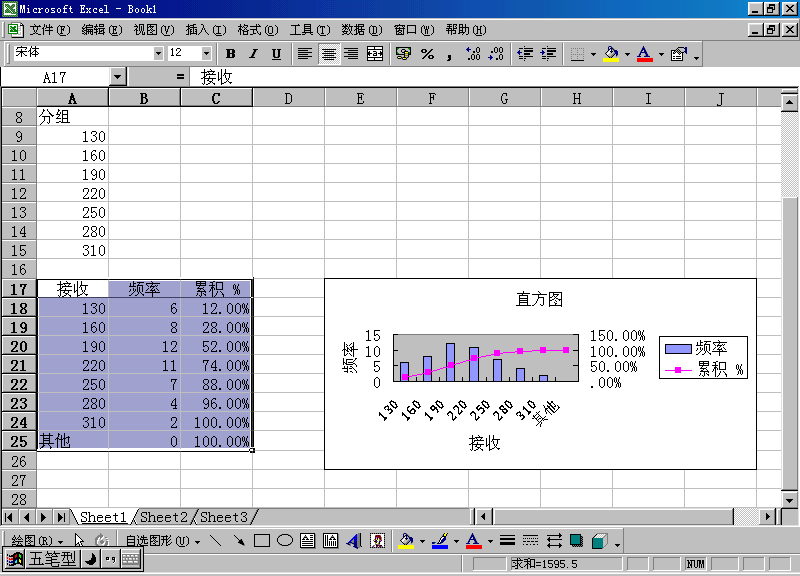Select the rectangle drawing tool

[x=262, y=541]
